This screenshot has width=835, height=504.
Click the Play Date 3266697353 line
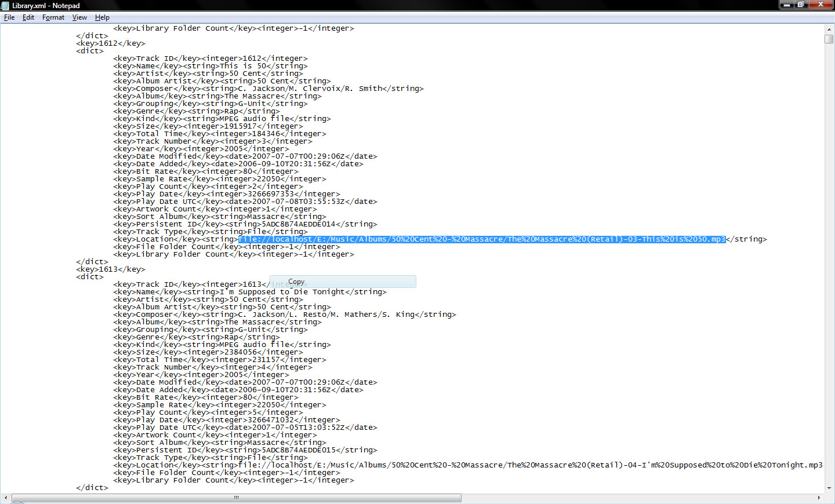coord(227,194)
